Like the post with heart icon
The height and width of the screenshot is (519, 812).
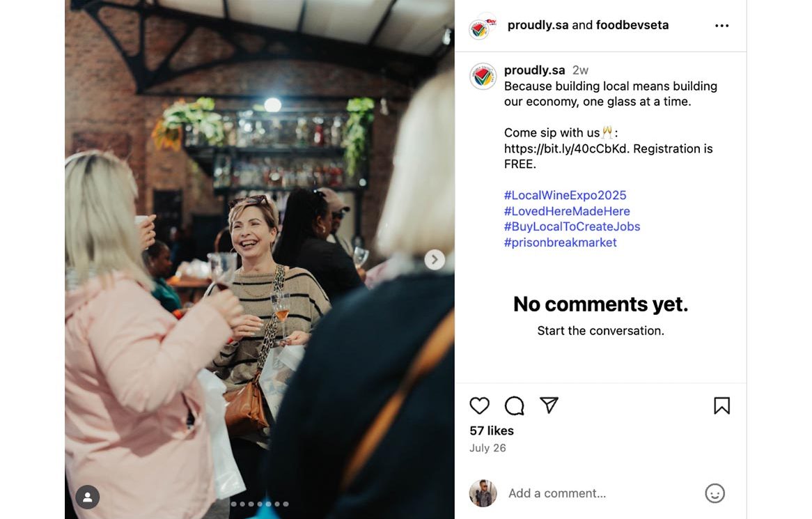coord(479,405)
